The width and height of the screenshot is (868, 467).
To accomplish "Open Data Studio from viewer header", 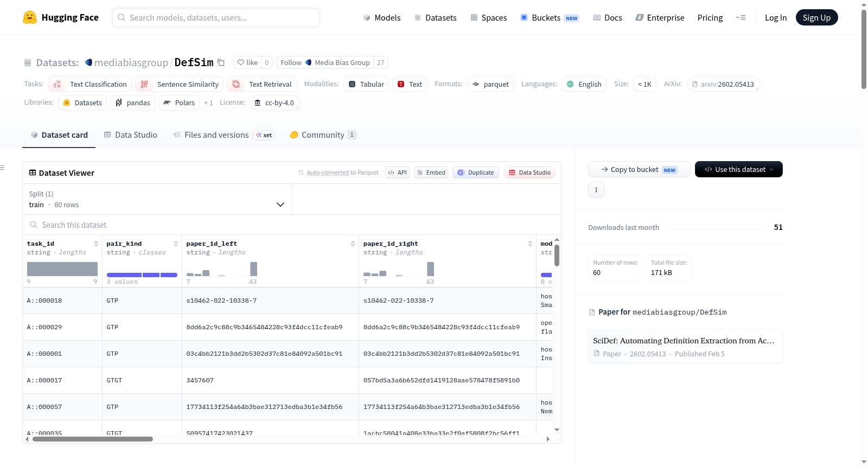I will (x=529, y=172).
